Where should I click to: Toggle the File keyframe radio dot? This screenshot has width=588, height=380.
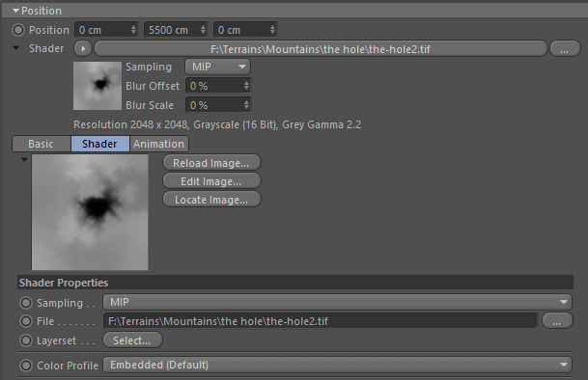(26, 321)
